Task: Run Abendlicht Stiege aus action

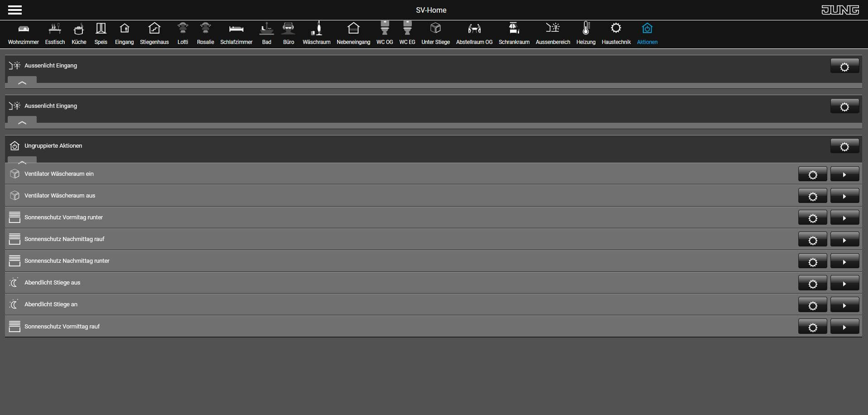Action: pos(844,283)
